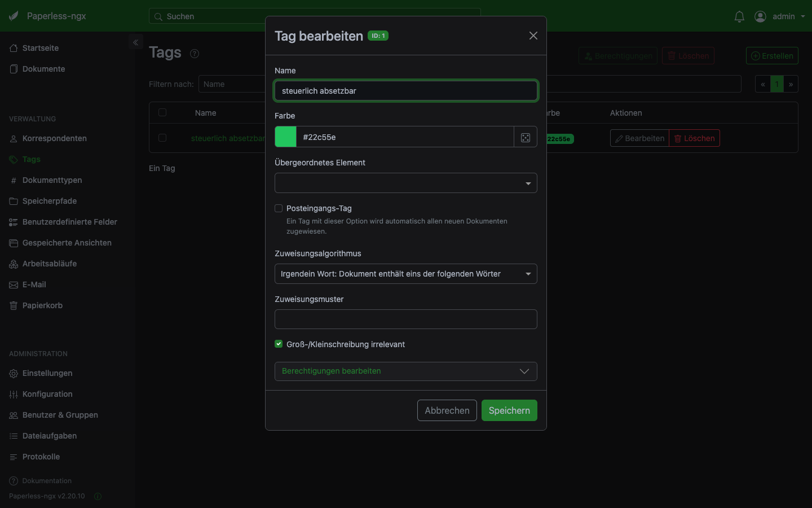Disable Groß-/Kleinschreibung irrelevant
812x508 pixels.
(x=279, y=344)
